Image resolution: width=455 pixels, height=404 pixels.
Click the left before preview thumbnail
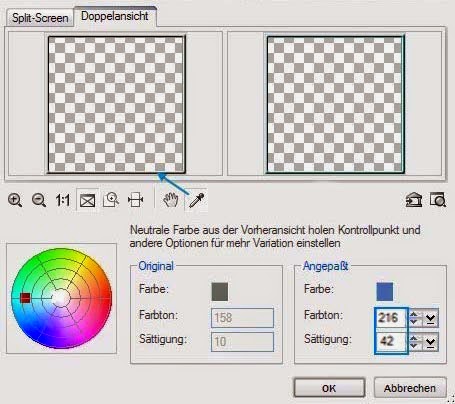116,105
